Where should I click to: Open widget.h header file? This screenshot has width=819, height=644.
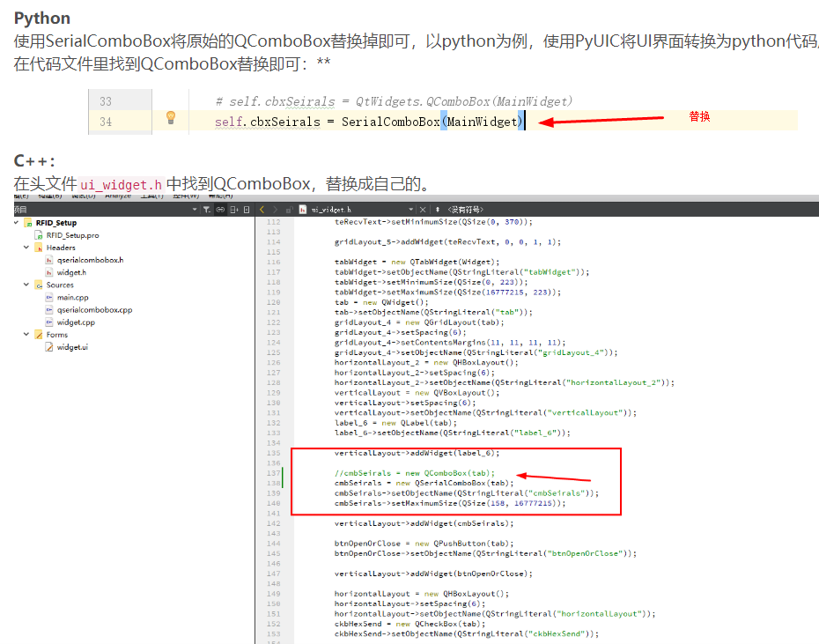(71, 272)
